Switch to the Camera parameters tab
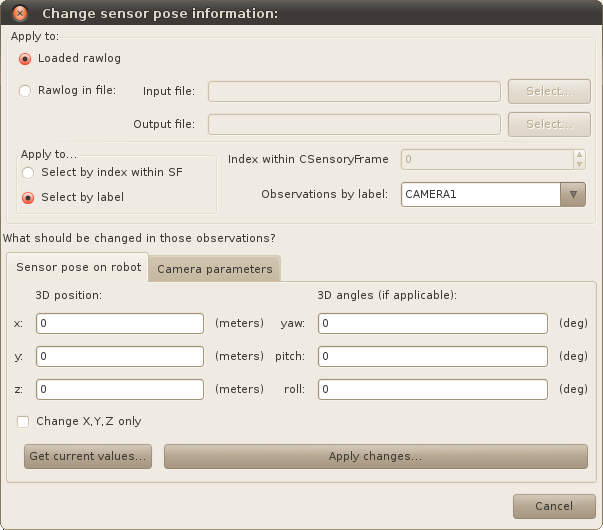Viewport: 603px width, 530px height. [214, 269]
